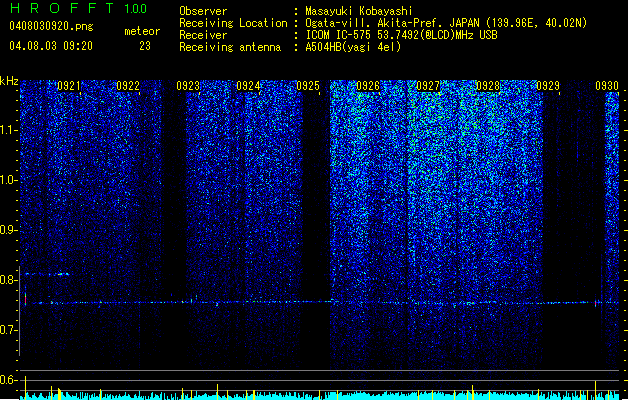Click the version number 1.00
629x400 pixels.
135,9
